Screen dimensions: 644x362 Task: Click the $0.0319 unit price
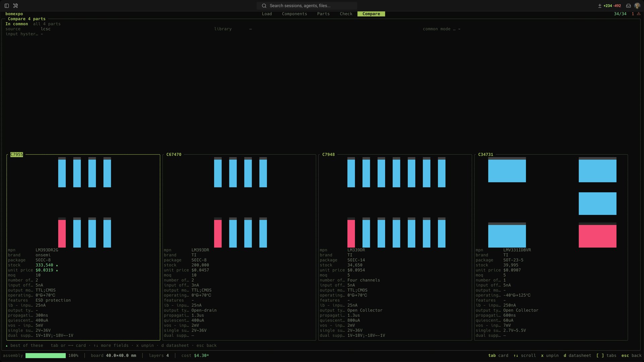click(44, 270)
